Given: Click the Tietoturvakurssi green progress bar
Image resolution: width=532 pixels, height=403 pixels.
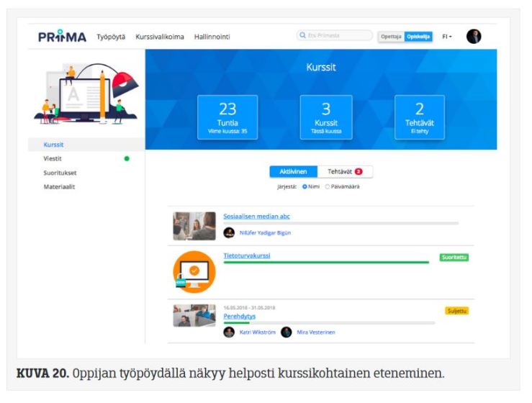Looking at the screenshot, I should (325, 262).
